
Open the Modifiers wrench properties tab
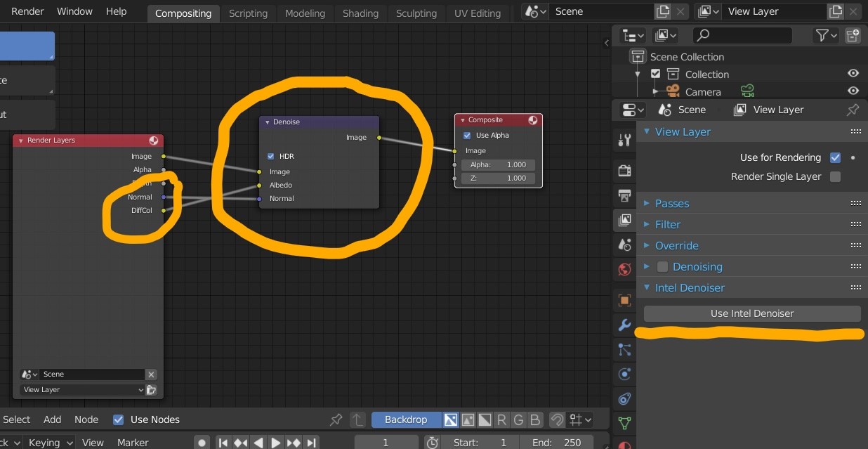point(624,325)
